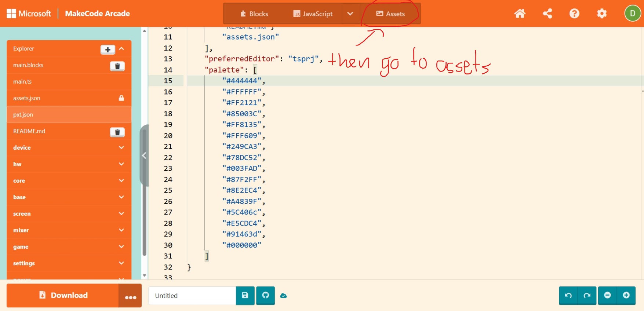Click palette color "#A4839F" value

(x=242, y=201)
